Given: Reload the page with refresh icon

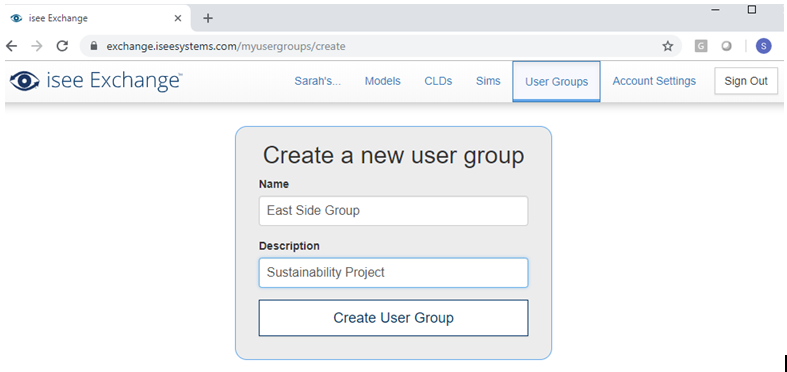Looking at the screenshot, I should tap(62, 46).
